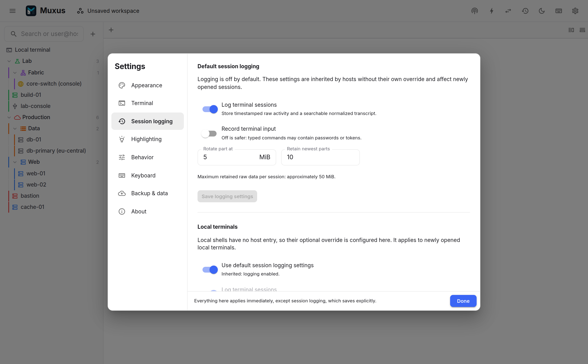Viewport: 588px width, 364px height.
Task: Click lab-console USB icon
Action: pos(15,106)
